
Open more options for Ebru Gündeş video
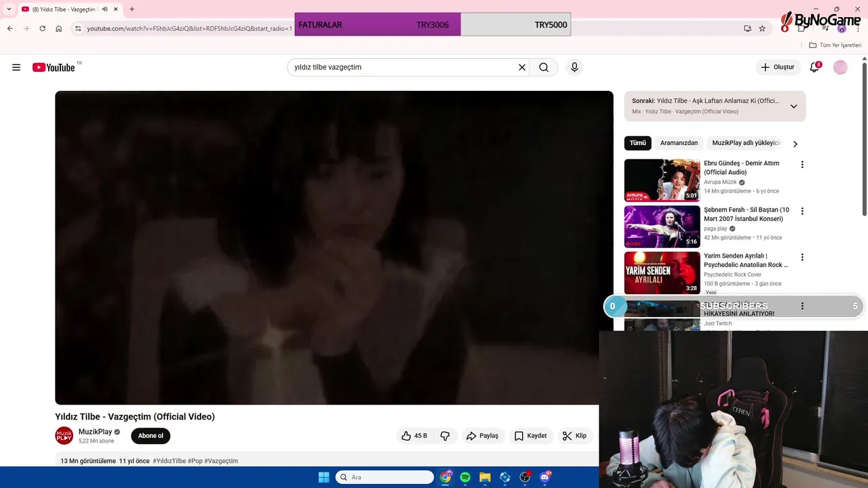coord(802,165)
